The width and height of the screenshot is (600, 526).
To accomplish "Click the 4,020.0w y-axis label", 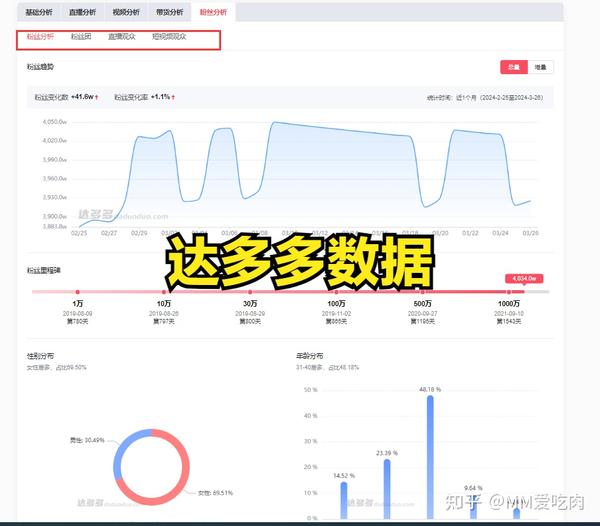I will pos(54,140).
